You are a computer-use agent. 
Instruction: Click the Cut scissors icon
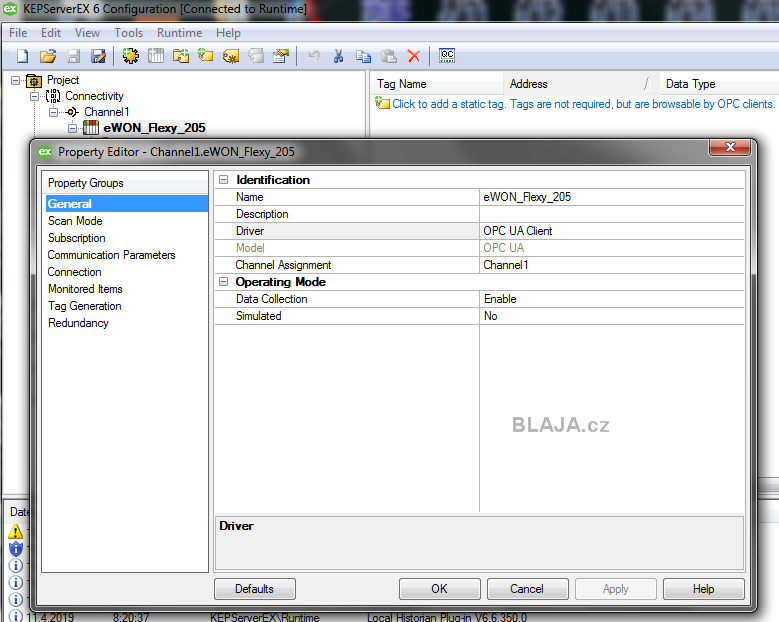click(339, 56)
